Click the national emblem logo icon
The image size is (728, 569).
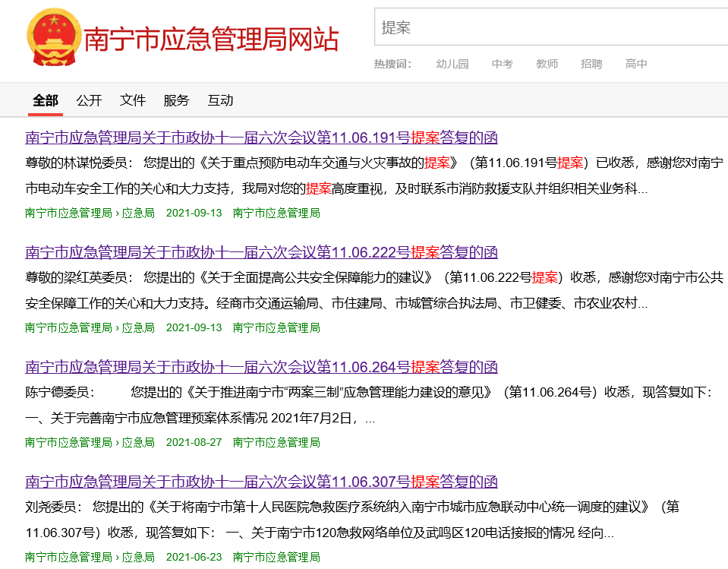tap(53, 38)
